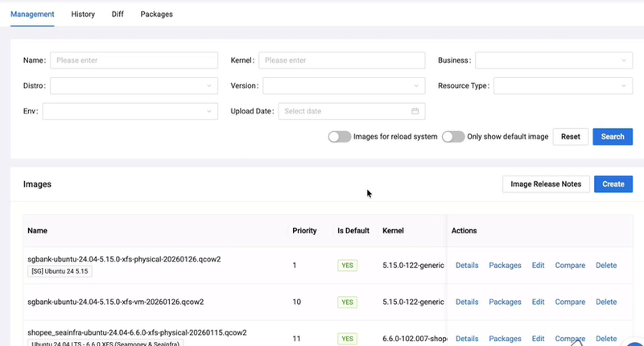Viewport: 644px width, 346px height.
Task: Compare the sgbank physical image
Action: click(x=570, y=266)
